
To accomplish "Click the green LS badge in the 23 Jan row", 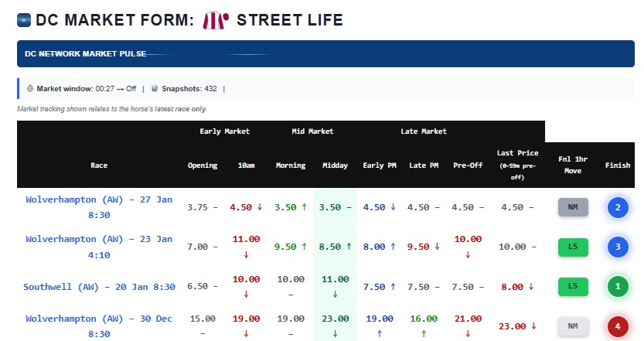I will click(573, 247).
